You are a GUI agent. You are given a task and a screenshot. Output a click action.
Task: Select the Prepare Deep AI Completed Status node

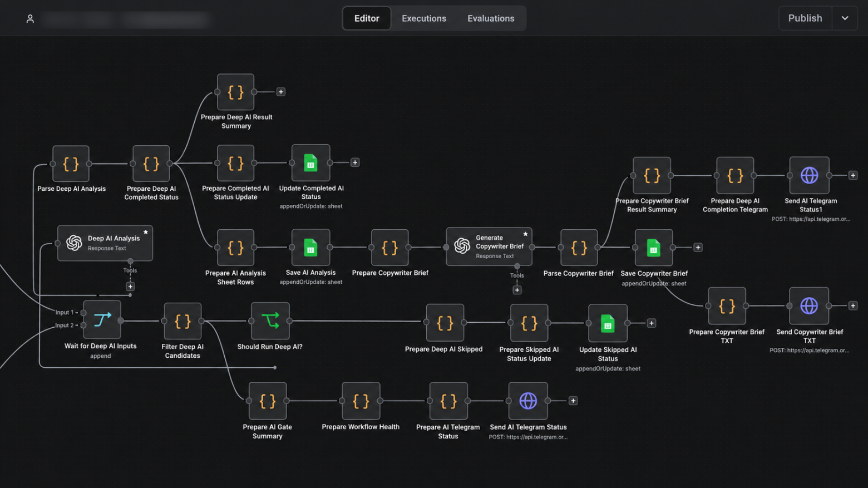click(151, 164)
